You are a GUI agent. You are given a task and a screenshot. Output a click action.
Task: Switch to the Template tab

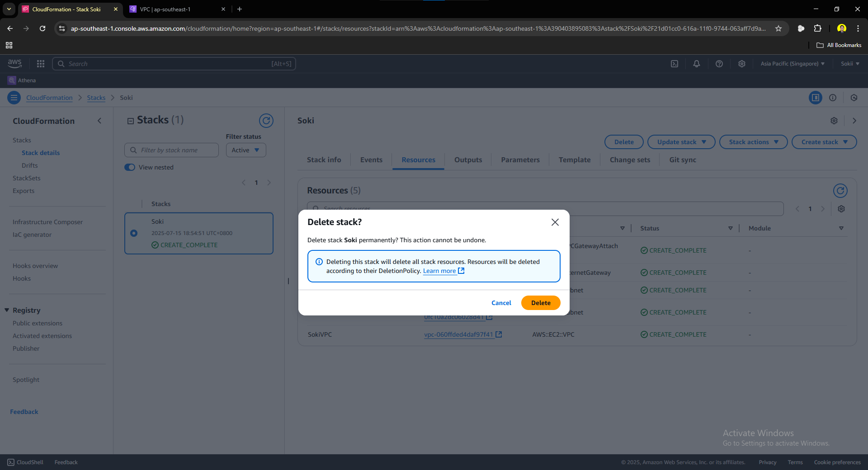tap(575, 160)
